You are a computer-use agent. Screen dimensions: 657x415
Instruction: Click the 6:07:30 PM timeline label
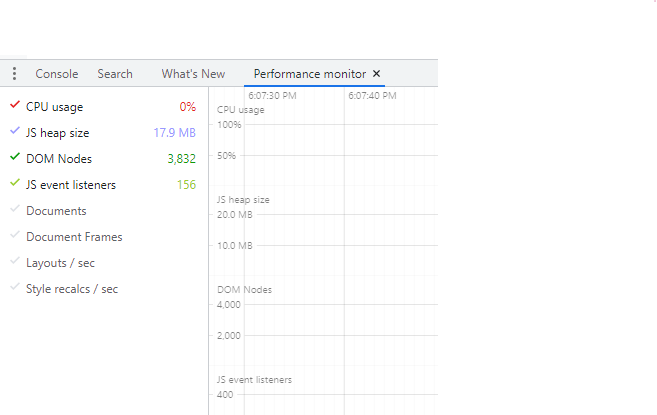pos(272,96)
